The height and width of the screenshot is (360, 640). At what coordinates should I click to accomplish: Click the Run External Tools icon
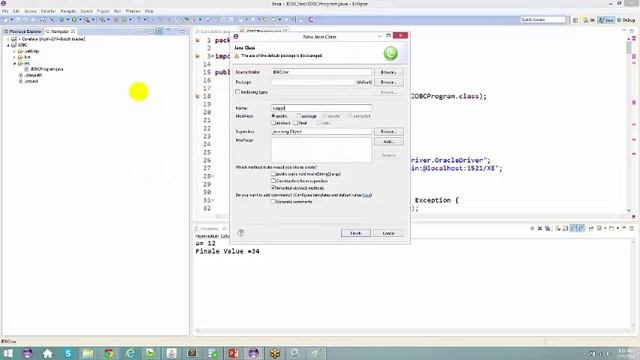(x=87, y=20)
